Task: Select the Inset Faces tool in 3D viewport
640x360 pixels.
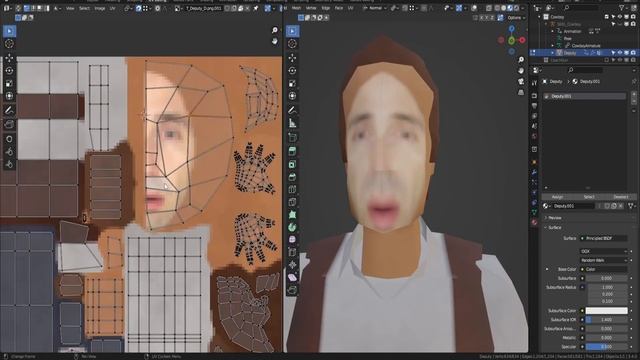Action: coord(292,164)
